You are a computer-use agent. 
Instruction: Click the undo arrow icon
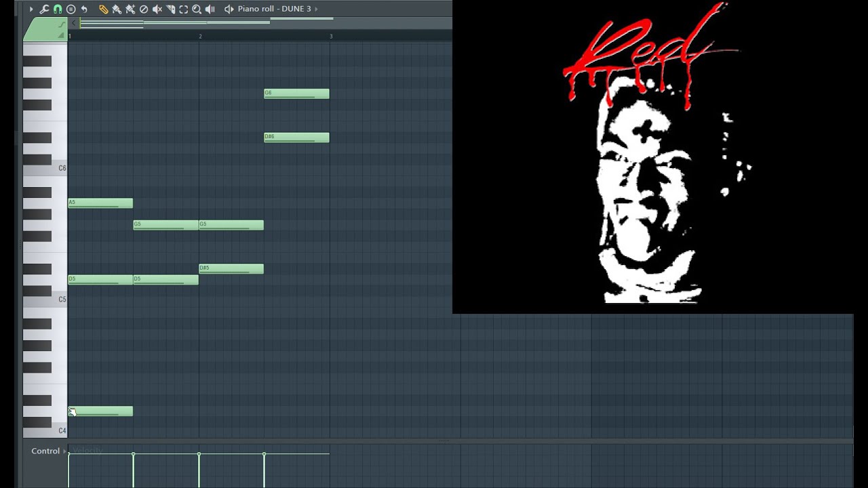click(x=84, y=9)
